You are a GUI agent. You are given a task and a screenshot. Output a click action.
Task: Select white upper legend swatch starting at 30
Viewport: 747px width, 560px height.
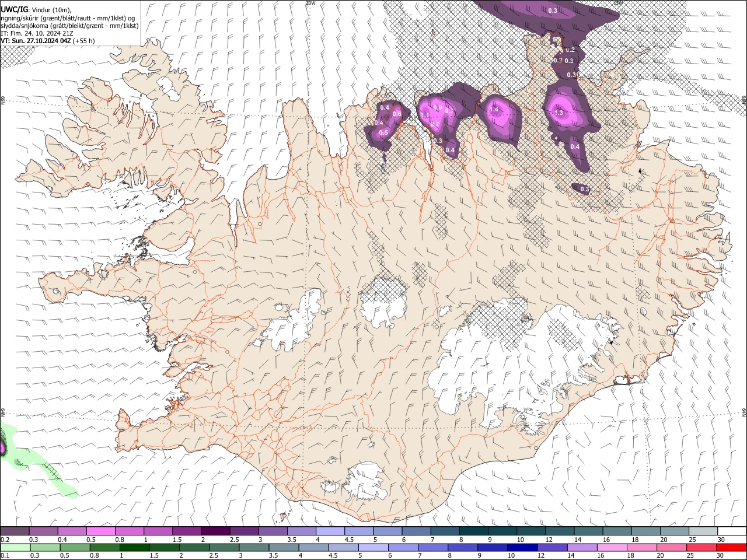tap(731, 531)
